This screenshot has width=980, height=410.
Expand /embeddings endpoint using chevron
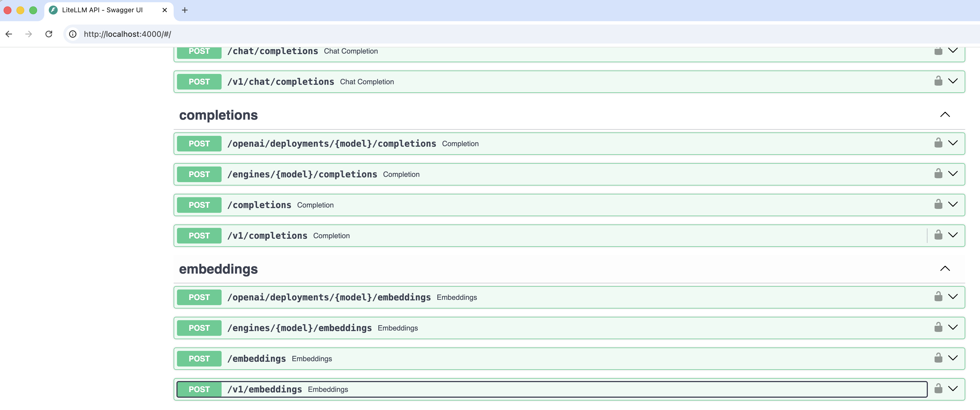[x=953, y=358]
